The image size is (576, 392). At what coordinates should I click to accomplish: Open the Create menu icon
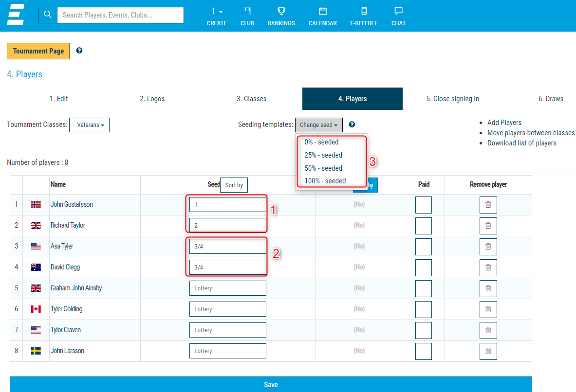[x=216, y=11]
